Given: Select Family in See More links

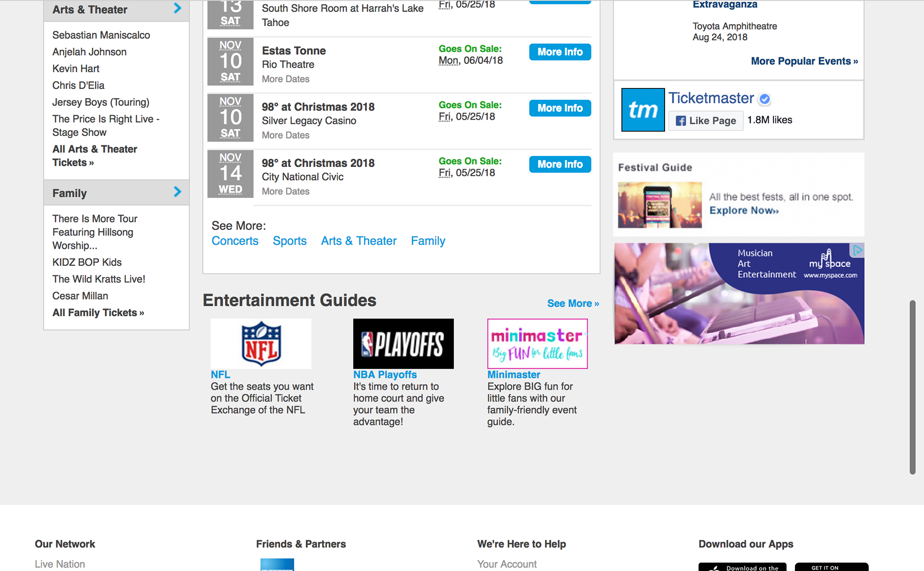Looking at the screenshot, I should pos(428,241).
